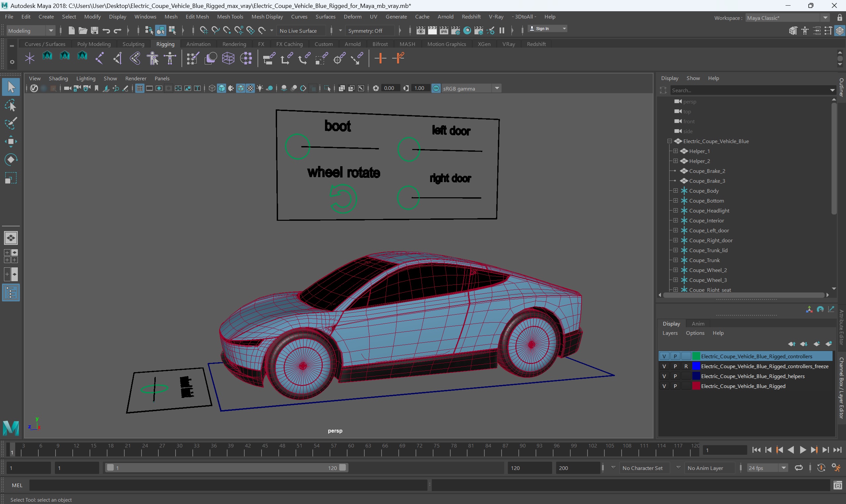The width and height of the screenshot is (846, 504).
Task: Switch to four-view panel layout
Action: pos(11,256)
